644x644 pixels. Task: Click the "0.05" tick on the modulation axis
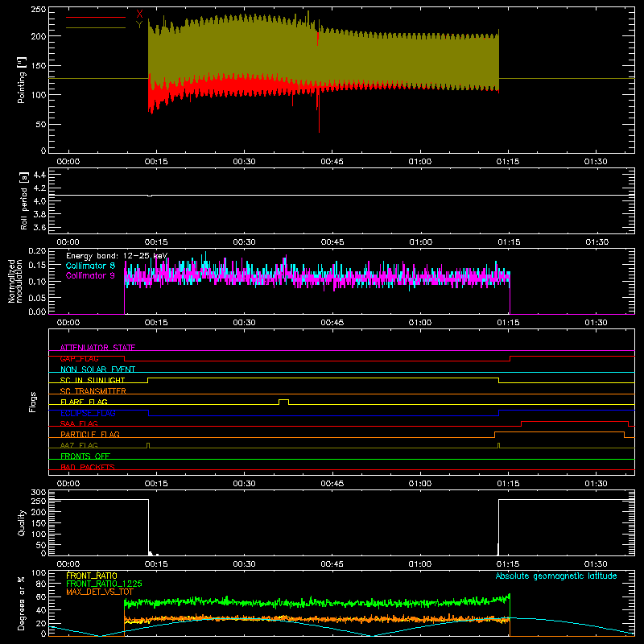pyautogui.click(x=37, y=297)
